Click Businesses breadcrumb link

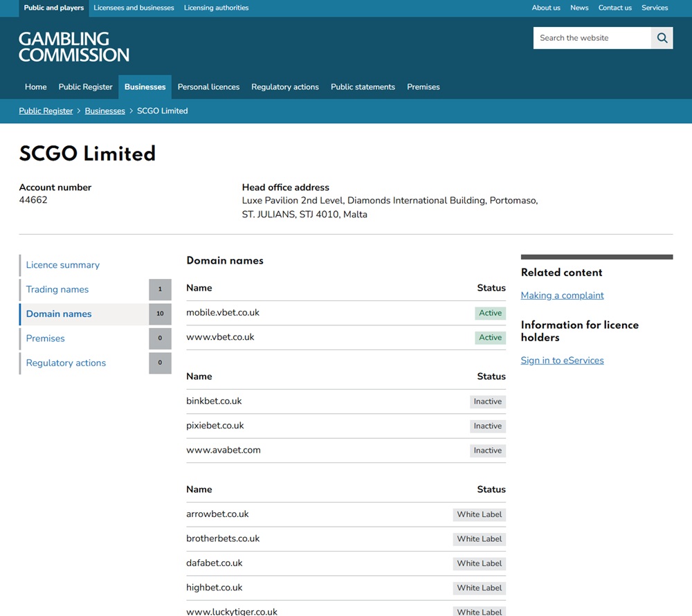click(105, 111)
